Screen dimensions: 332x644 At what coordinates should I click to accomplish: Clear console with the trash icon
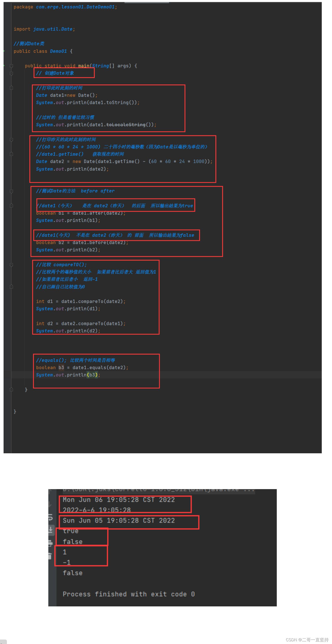(50, 556)
